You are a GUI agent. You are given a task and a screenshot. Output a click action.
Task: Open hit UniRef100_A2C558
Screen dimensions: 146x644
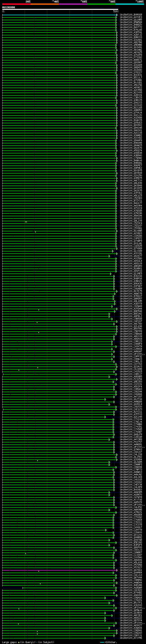tap(131, 90)
